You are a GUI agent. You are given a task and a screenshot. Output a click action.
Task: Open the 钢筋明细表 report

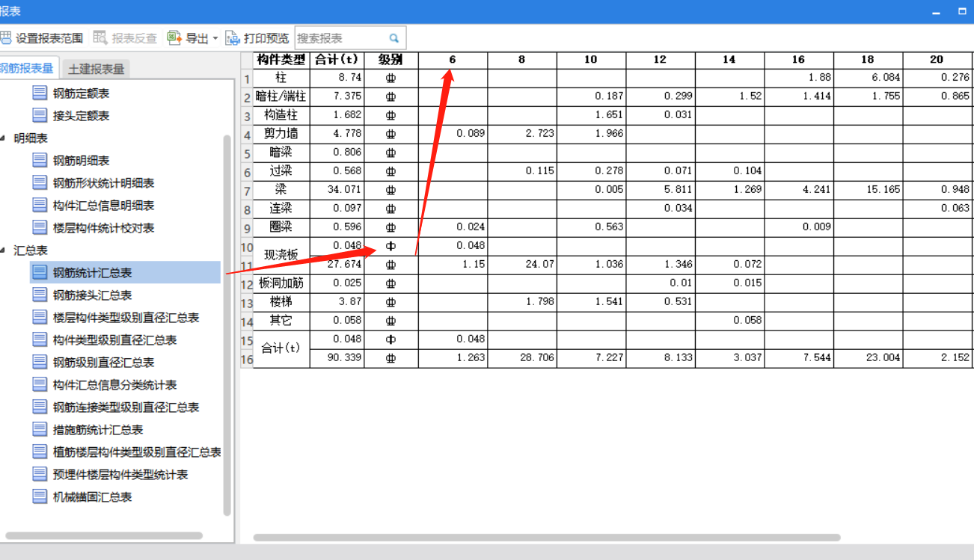pyautogui.click(x=81, y=160)
